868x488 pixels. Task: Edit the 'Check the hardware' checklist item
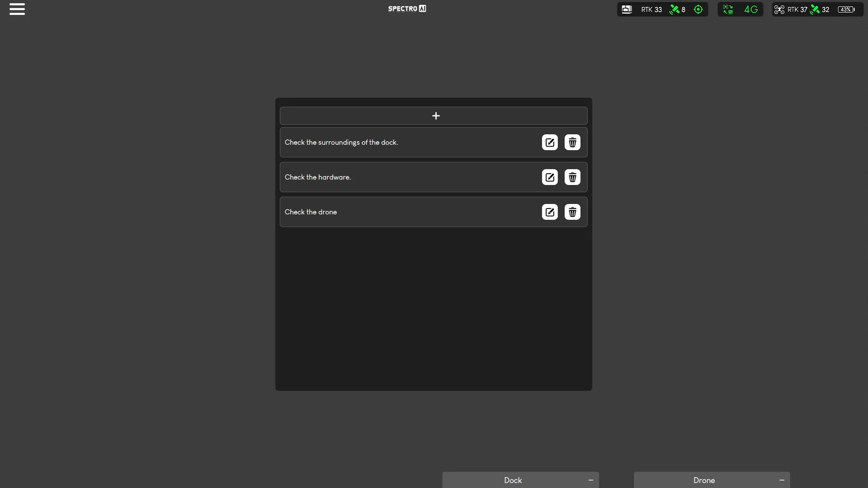pos(549,177)
